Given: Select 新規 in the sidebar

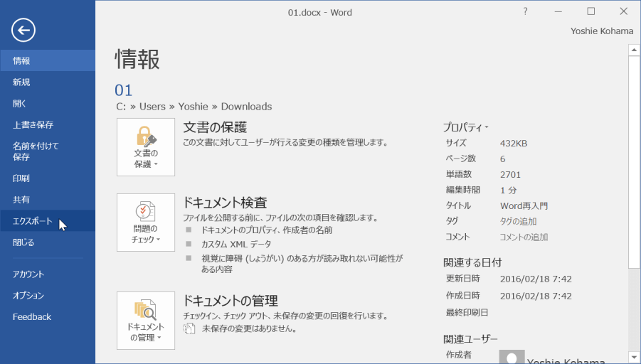Looking at the screenshot, I should 48,82.
